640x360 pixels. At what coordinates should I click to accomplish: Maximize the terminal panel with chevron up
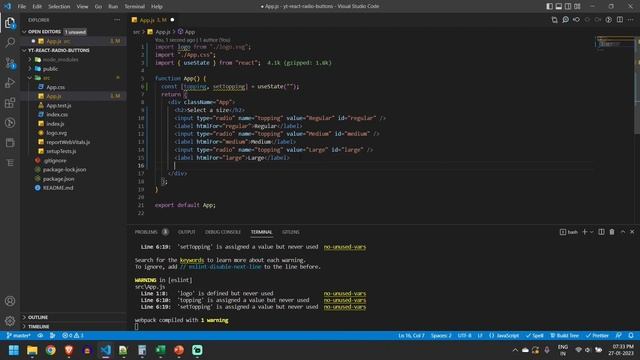622,232
